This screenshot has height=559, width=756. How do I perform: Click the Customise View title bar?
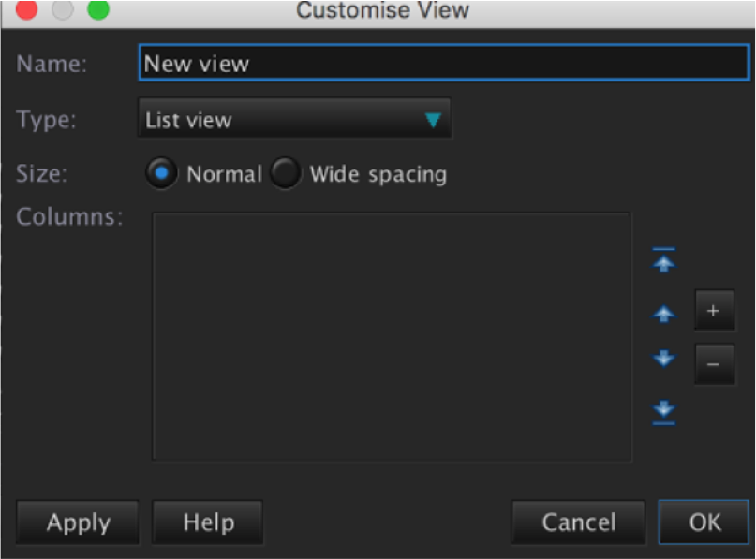pos(382,11)
